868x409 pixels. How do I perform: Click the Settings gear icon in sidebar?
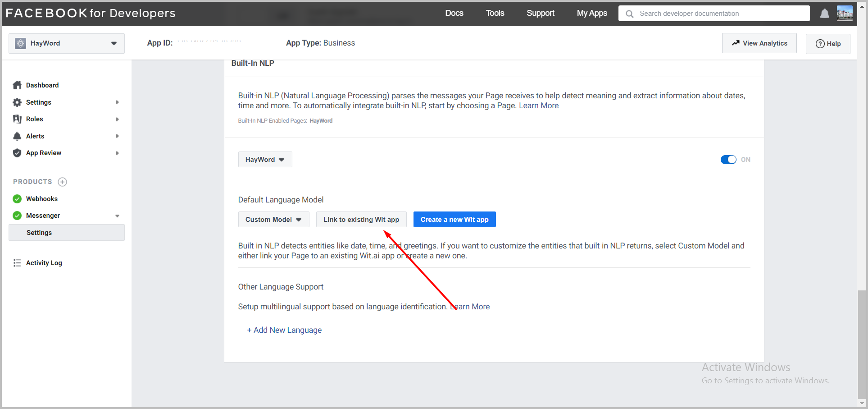[x=17, y=102]
